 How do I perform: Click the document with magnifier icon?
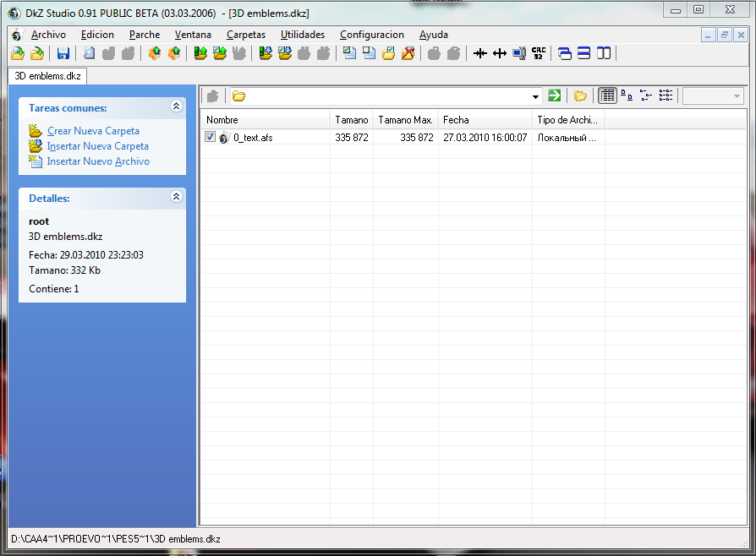89,53
